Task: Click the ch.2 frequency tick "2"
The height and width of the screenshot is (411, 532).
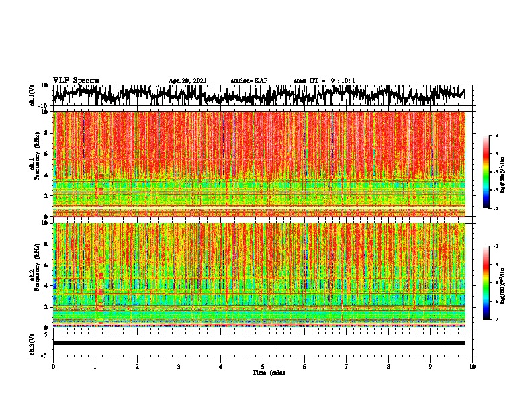Action: tap(46, 307)
